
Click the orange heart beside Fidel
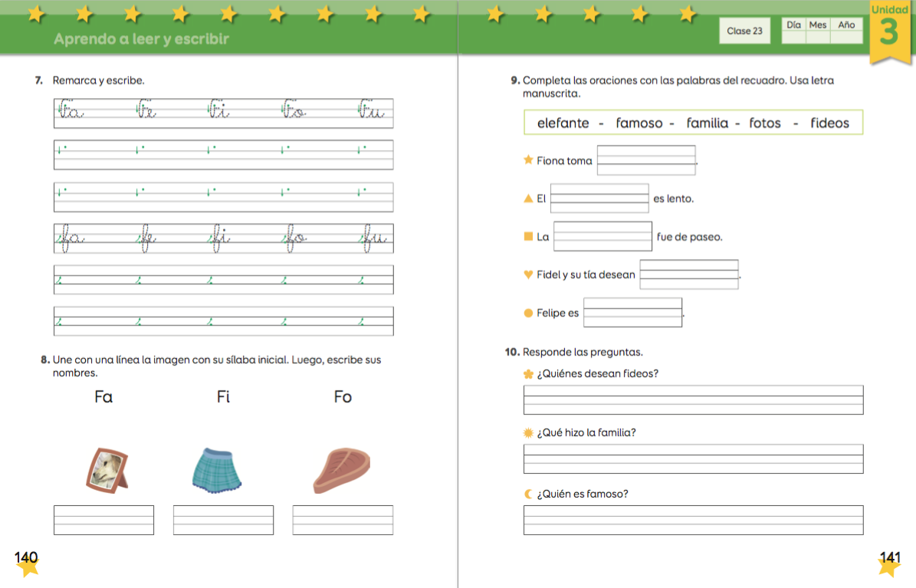[x=527, y=274]
